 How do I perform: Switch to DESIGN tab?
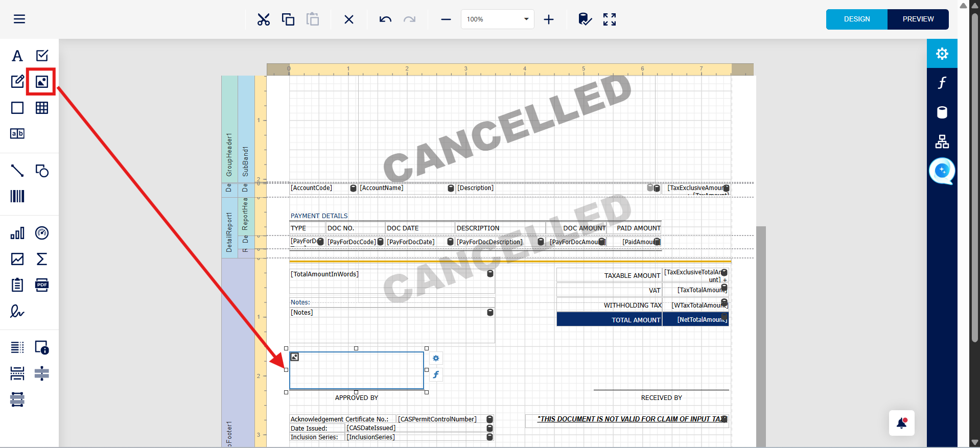click(857, 19)
